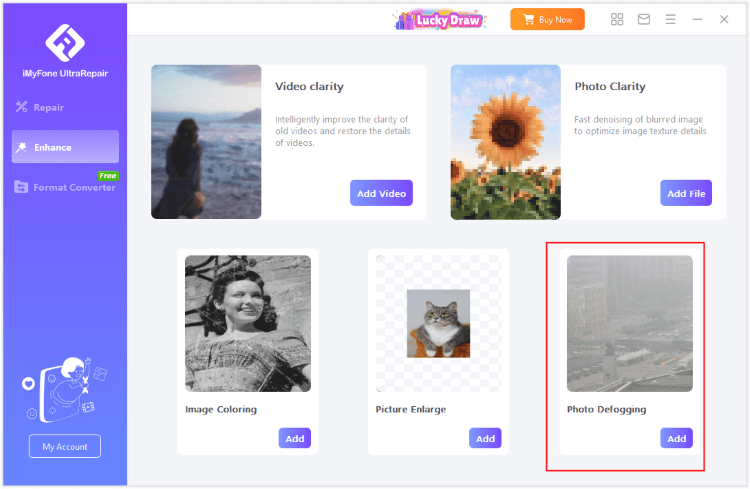Click the Repair wrench icon
This screenshot has width=750, height=489.
pos(21,107)
